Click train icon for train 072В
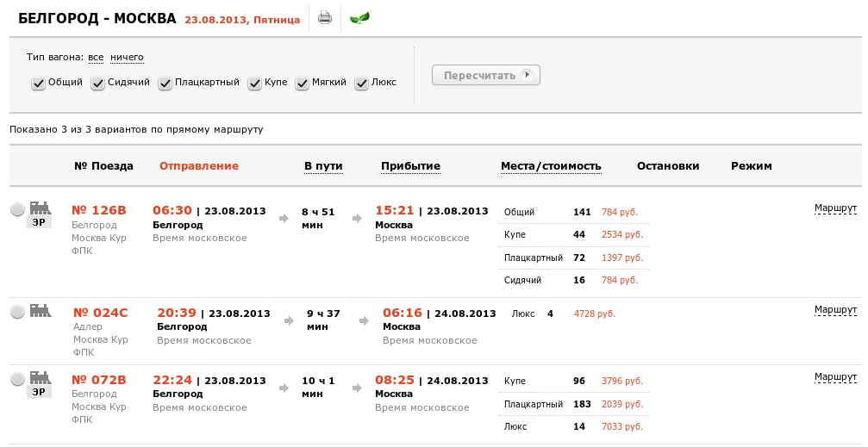The width and height of the screenshot is (868, 447). 40,377
